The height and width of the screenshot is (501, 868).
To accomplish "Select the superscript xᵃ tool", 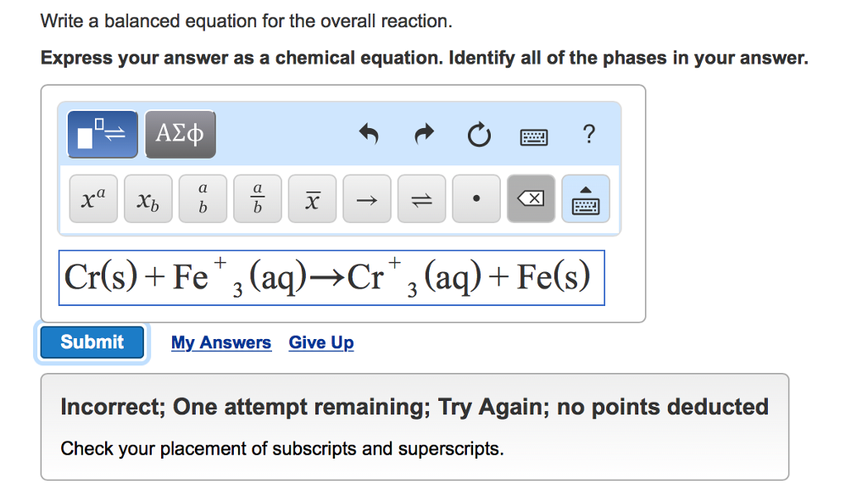I will (93, 198).
